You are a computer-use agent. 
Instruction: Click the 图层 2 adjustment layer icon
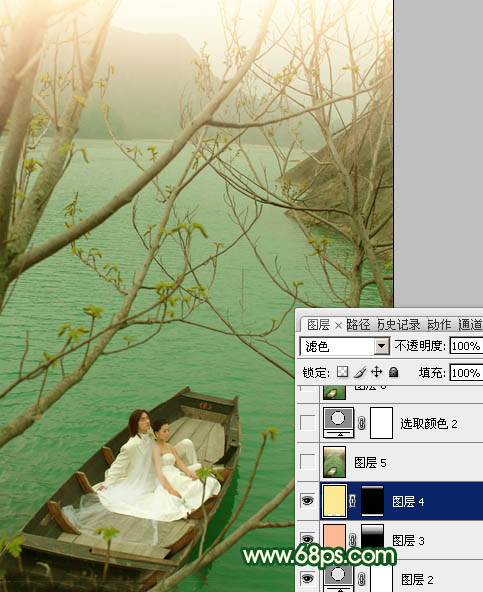[339, 578]
